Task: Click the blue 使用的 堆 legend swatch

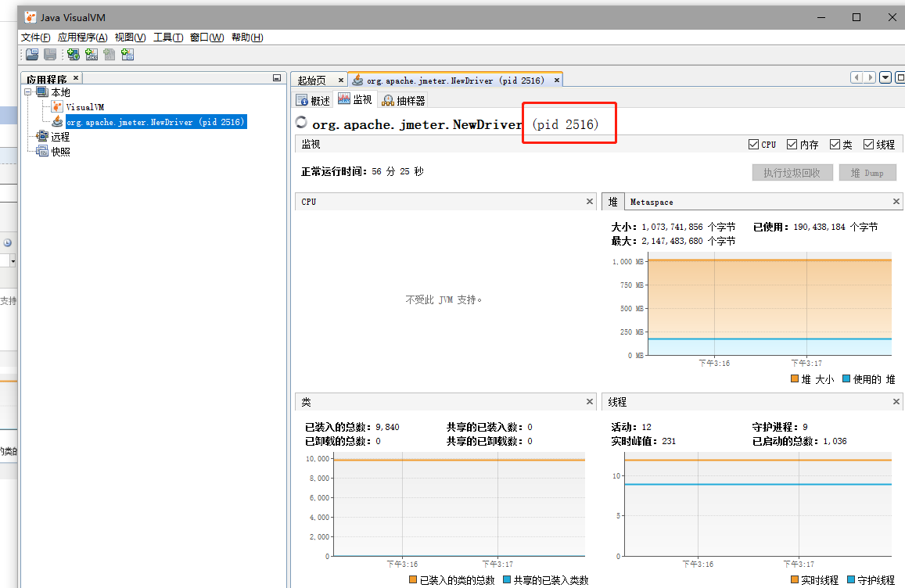Action: (x=846, y=378)
